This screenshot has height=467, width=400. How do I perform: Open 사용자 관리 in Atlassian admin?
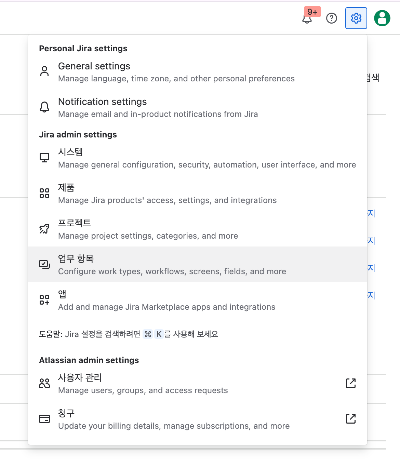click(x=197, y=384)
